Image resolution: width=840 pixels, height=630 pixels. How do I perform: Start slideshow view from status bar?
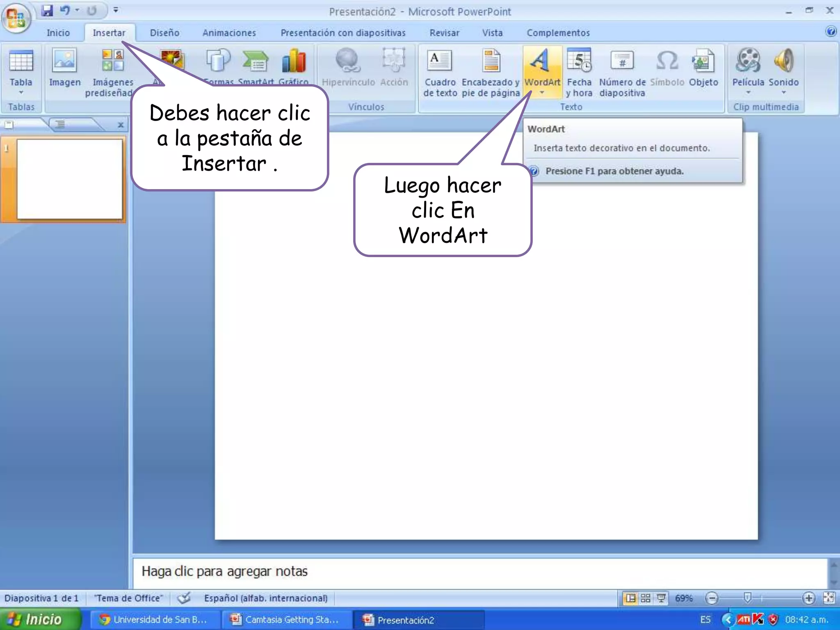coord(661,598)
